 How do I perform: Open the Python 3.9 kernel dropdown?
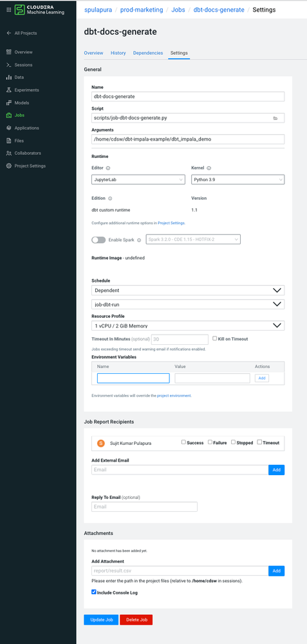pos(237,179)
